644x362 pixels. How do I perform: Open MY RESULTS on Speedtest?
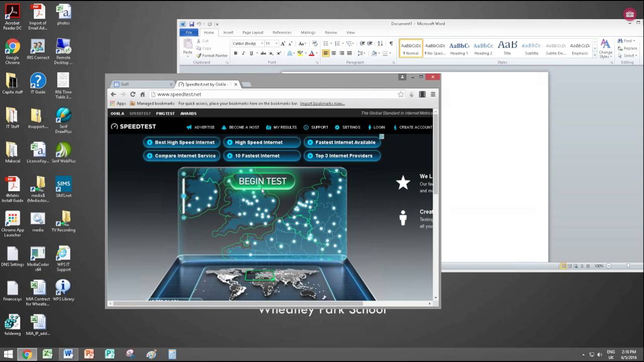point(281,127)
